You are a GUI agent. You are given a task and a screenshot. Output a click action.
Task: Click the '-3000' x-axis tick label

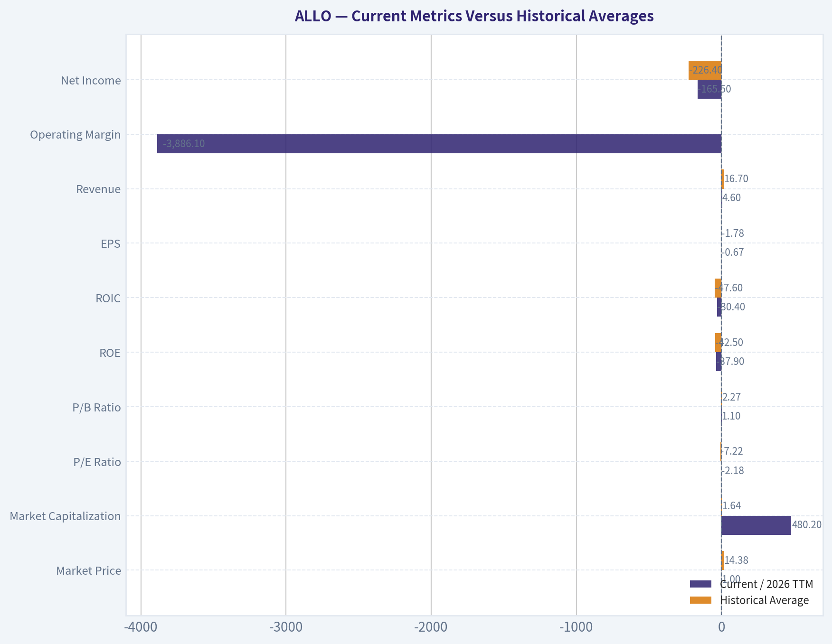pyautogui.click(x=286, y=627)
